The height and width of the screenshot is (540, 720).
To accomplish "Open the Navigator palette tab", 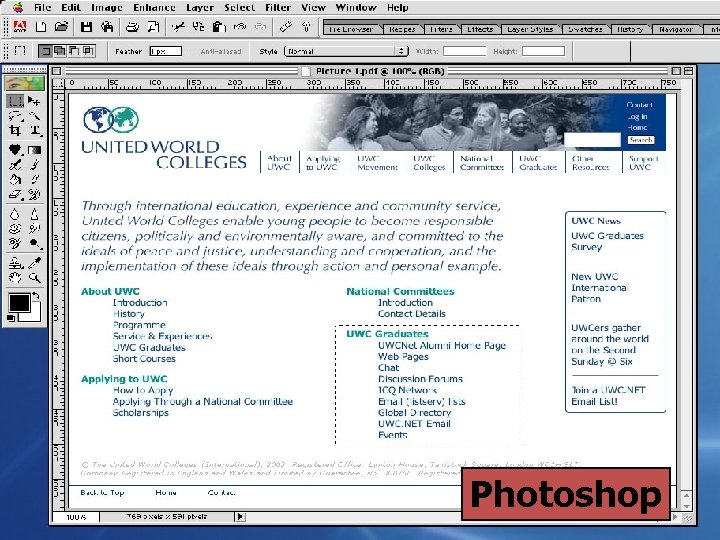I will click(676, 29).
